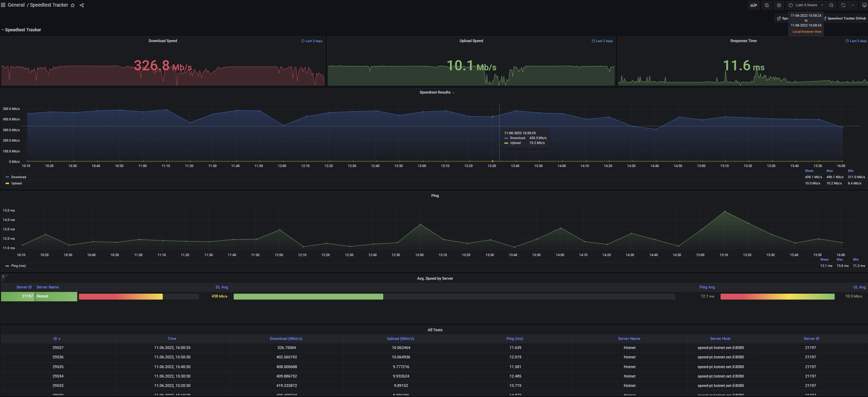The width and height of the screenshot is (868, 397).
Task: Collapse the Speedtest Tracker row
Action: coord(23,30)
